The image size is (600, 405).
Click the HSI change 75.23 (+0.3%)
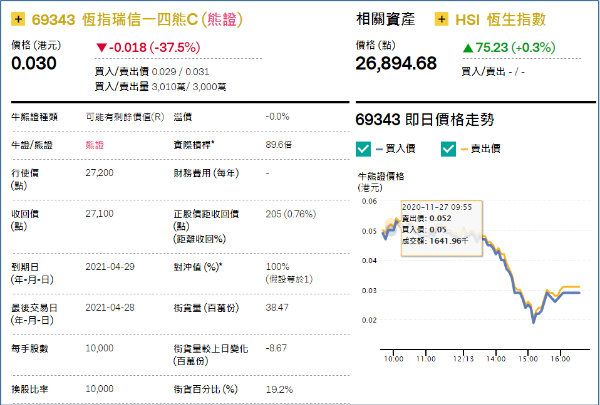509,47
